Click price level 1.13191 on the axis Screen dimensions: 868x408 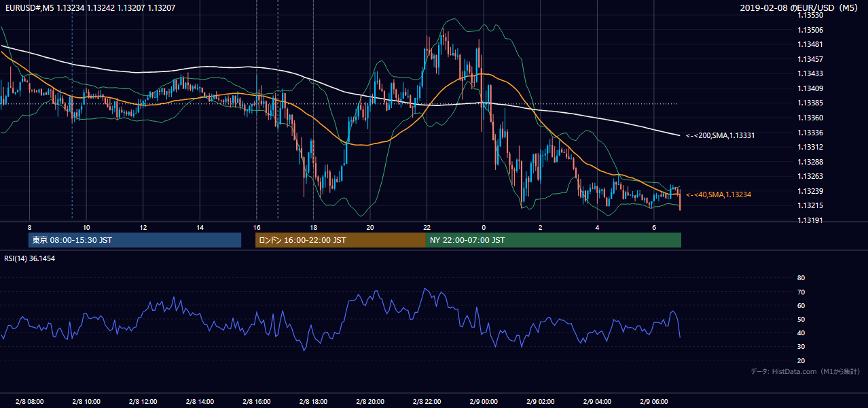[810, 220]
